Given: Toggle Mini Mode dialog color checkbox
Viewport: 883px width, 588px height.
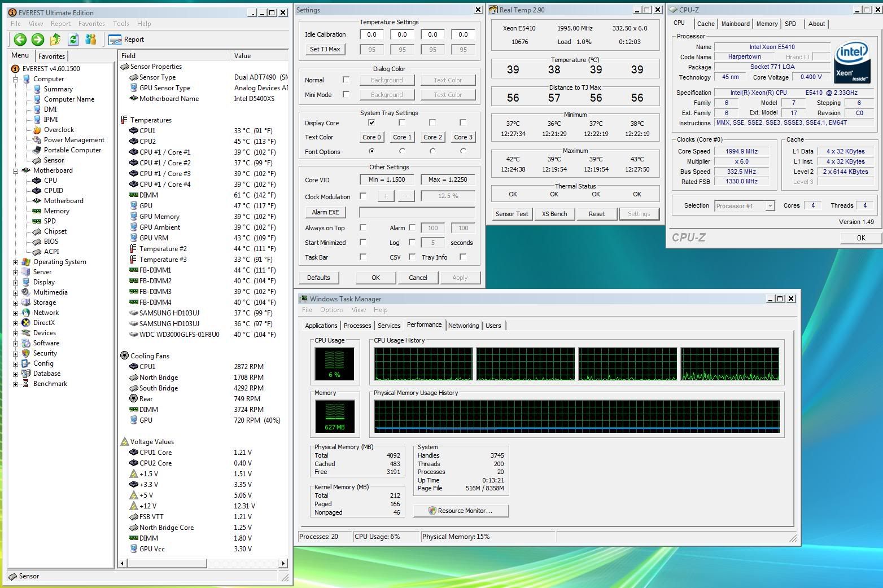Looking at the screenshot, I should [x=346, y=95].
